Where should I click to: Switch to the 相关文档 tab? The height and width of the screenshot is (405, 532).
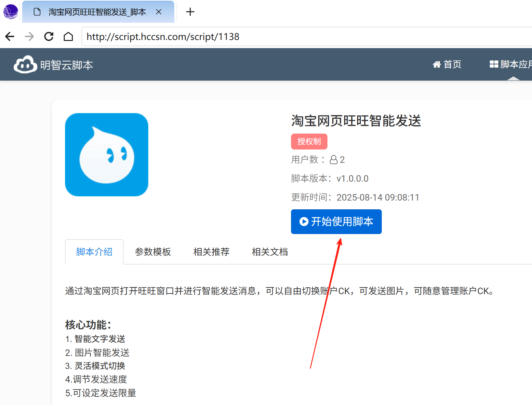click(x=270, y=252)
